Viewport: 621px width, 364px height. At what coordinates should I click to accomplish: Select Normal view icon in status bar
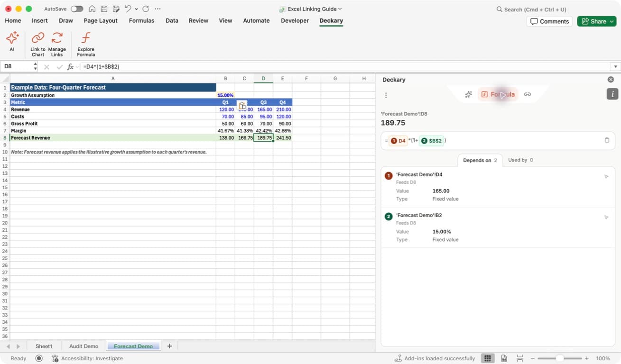coord(487,358)
